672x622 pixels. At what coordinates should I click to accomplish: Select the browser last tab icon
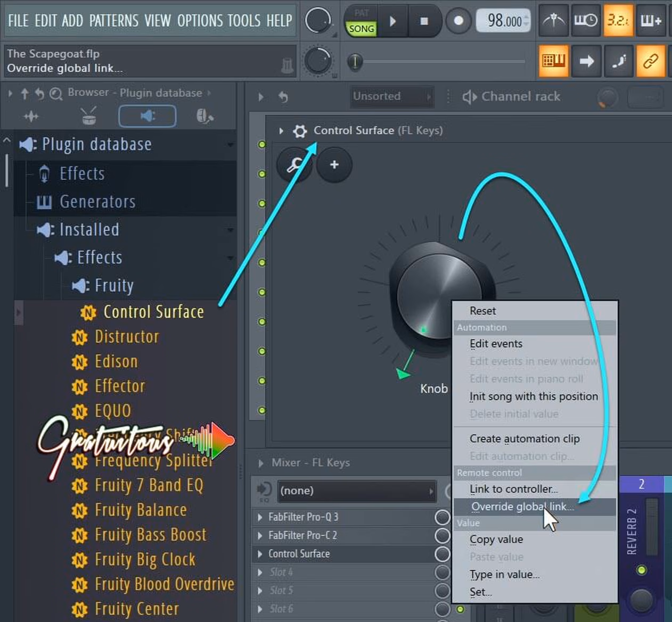coord(204,116)
